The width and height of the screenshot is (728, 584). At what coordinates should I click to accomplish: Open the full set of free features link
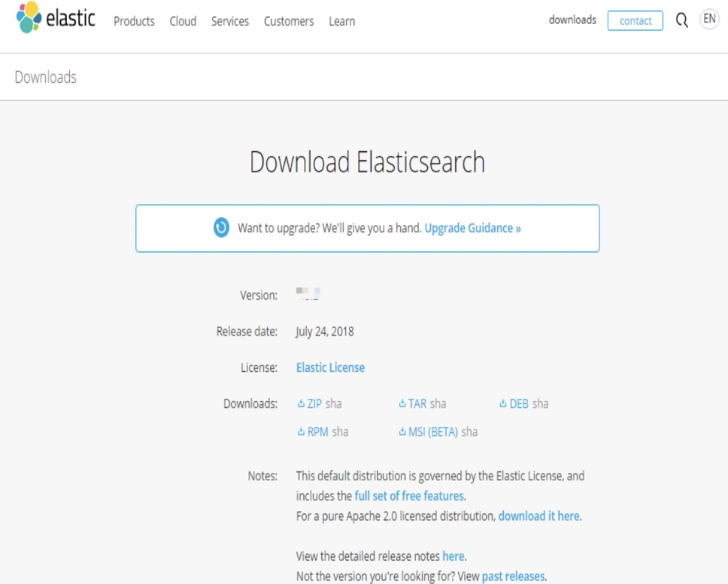(x=409, y=496)
